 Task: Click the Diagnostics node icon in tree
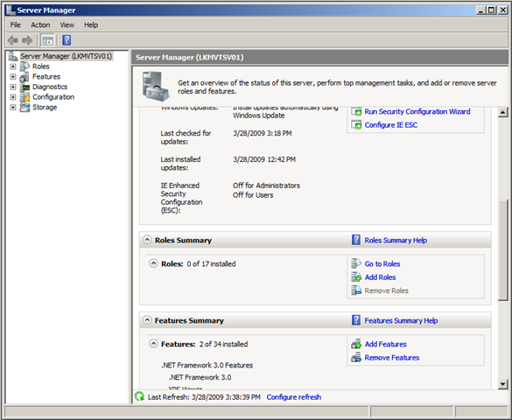pos(25,87)
